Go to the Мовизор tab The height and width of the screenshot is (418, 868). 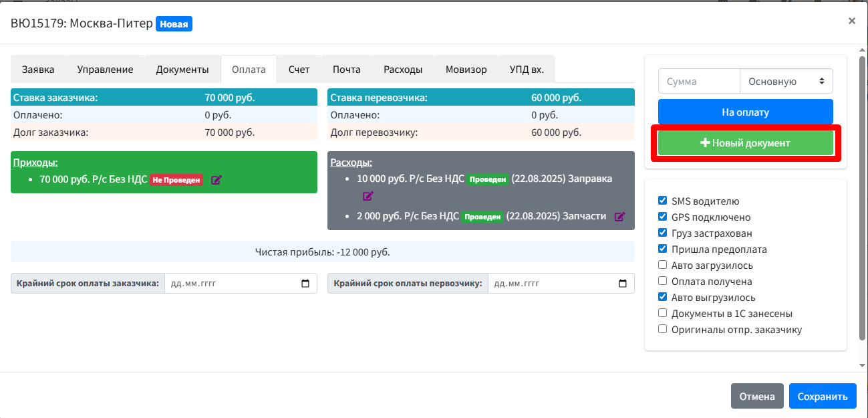pos(466,70)
